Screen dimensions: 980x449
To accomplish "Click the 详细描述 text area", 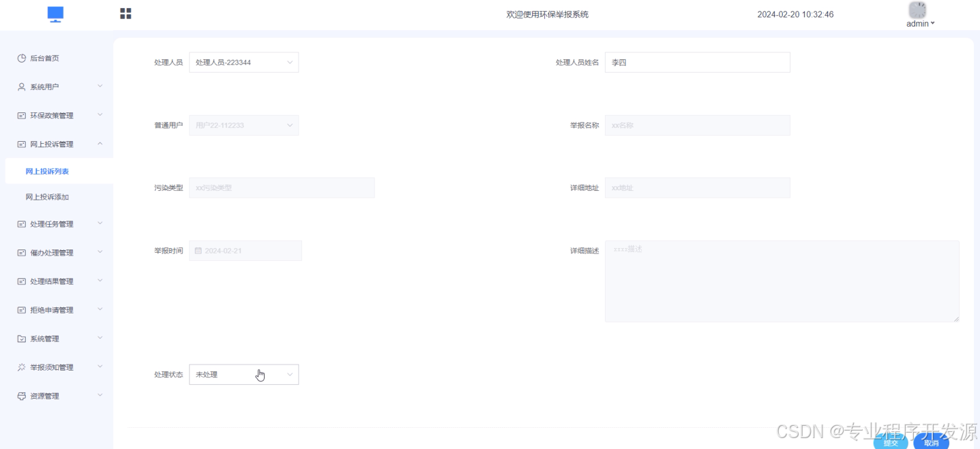I will [782, 281].
